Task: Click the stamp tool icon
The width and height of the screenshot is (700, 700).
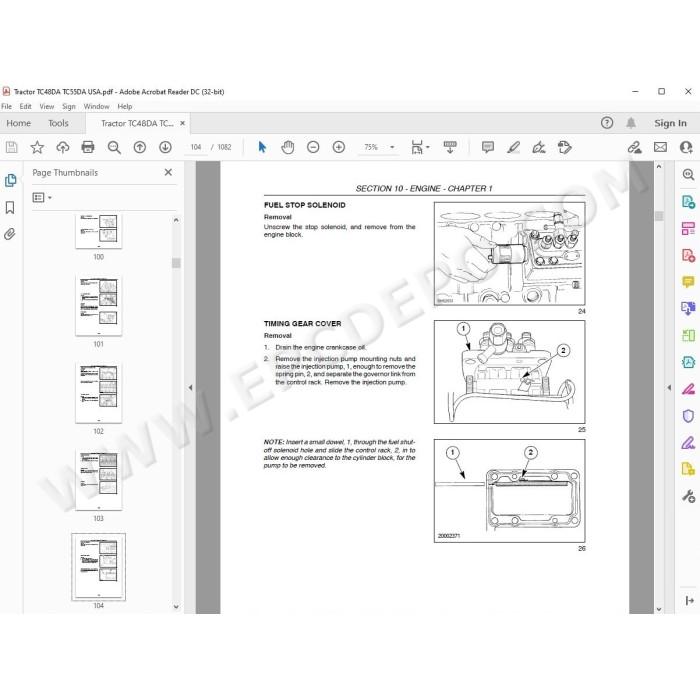Action: [x=564, y=147]
